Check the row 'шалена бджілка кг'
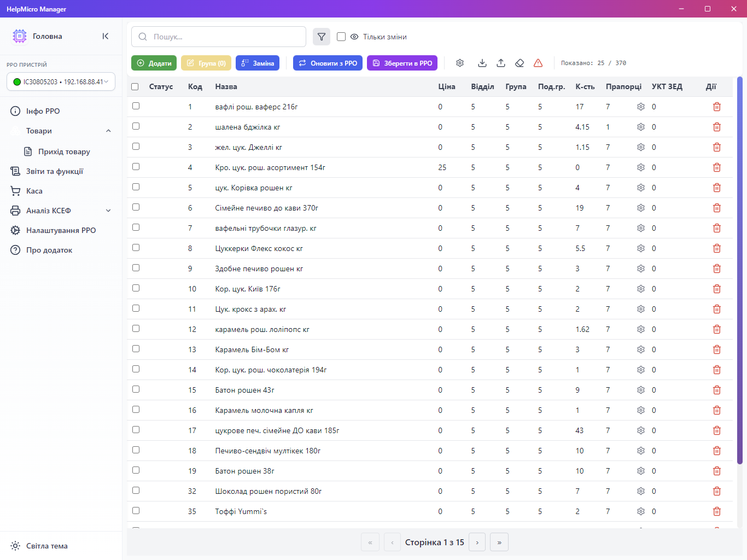 point(136,126)
